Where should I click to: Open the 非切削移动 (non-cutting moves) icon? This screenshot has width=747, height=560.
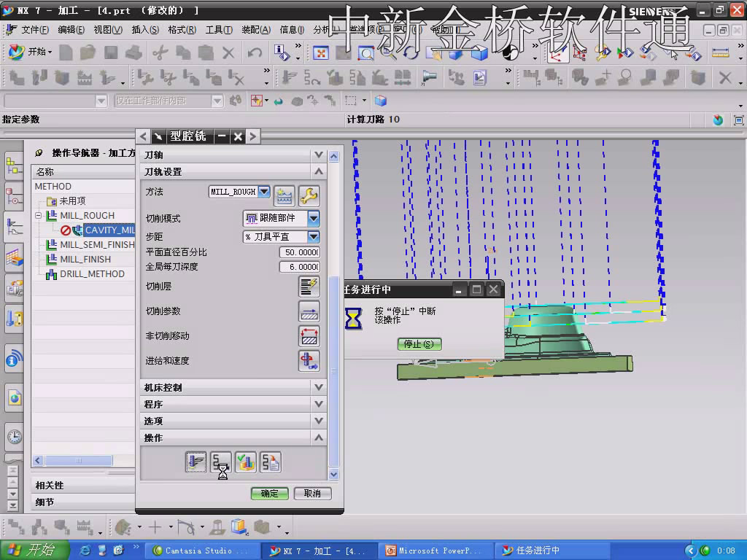[x=309, y=335]
